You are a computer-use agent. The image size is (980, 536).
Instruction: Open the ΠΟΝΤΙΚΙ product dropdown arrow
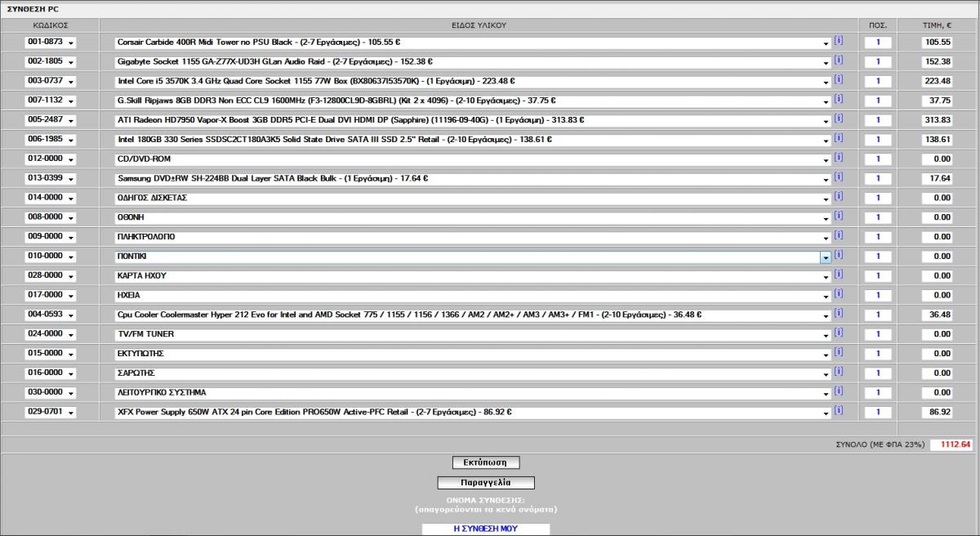(x=826, y=257)
